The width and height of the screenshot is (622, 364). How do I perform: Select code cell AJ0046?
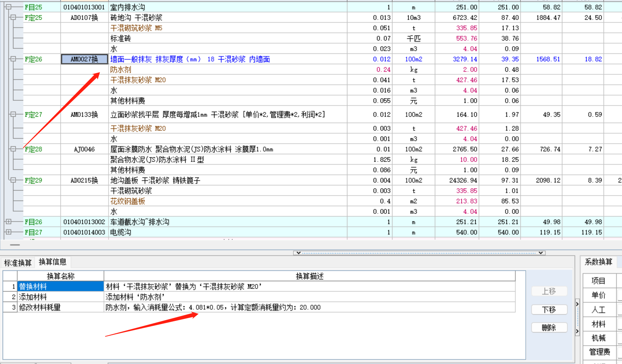(84, 149)
